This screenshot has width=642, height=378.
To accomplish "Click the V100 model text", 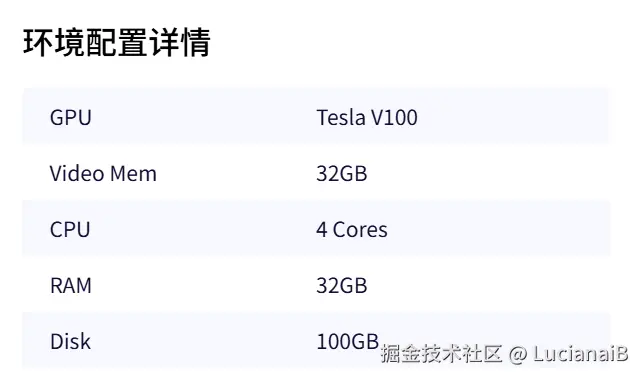I will point(394,118).
